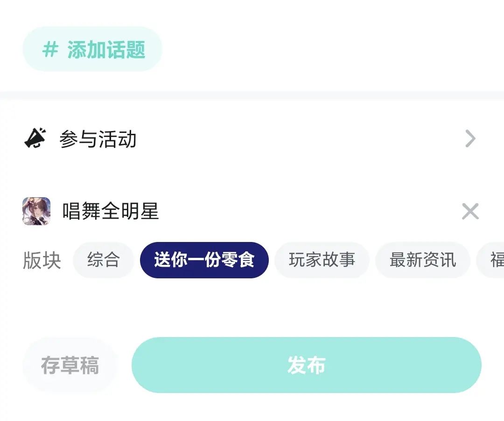Choose the 玩家故事 section chip
This screenshot has height=421, width=504.
[322, 260]
